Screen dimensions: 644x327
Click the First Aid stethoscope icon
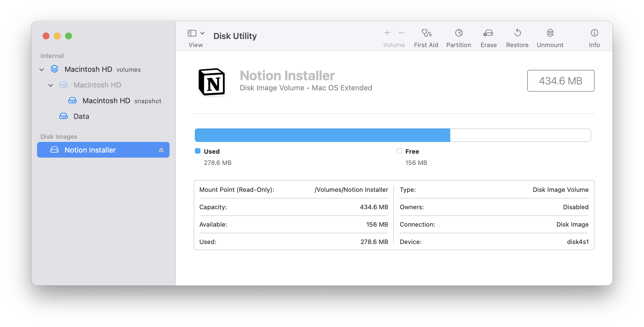tap(426, 33)
